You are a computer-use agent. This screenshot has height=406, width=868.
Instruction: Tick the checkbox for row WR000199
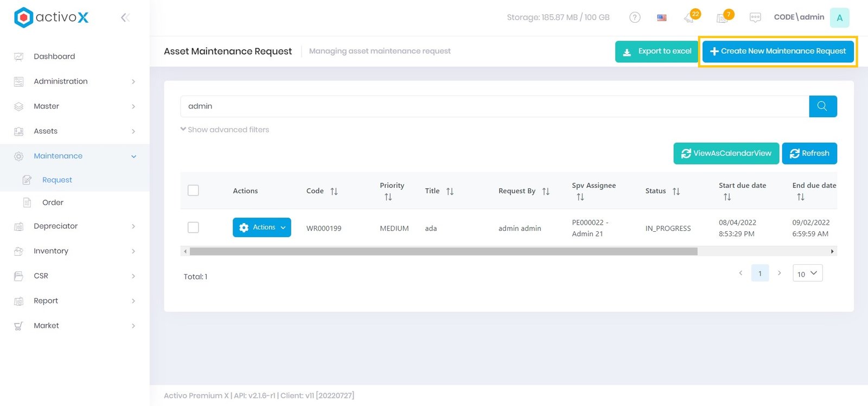point(193,227)
